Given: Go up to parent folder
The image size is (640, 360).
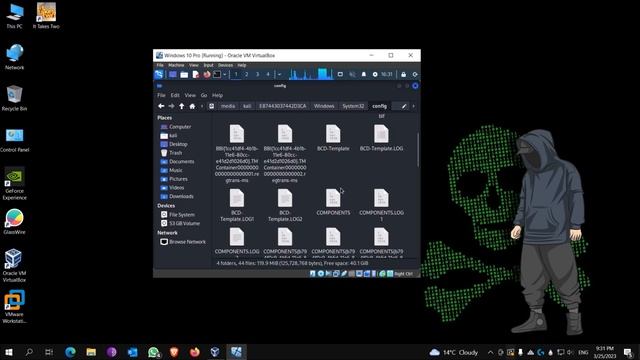Looking at the screenshot, I should (182, 106).
